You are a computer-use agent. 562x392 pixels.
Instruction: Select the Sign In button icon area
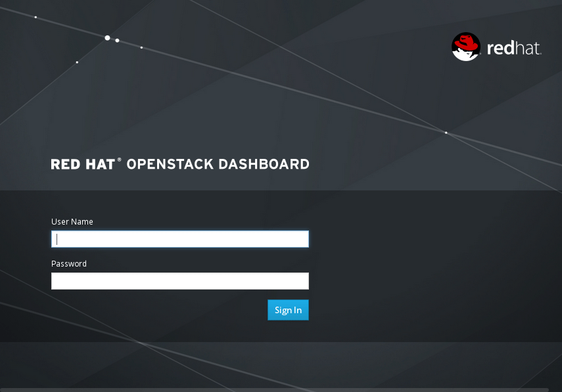click(288, 310)
